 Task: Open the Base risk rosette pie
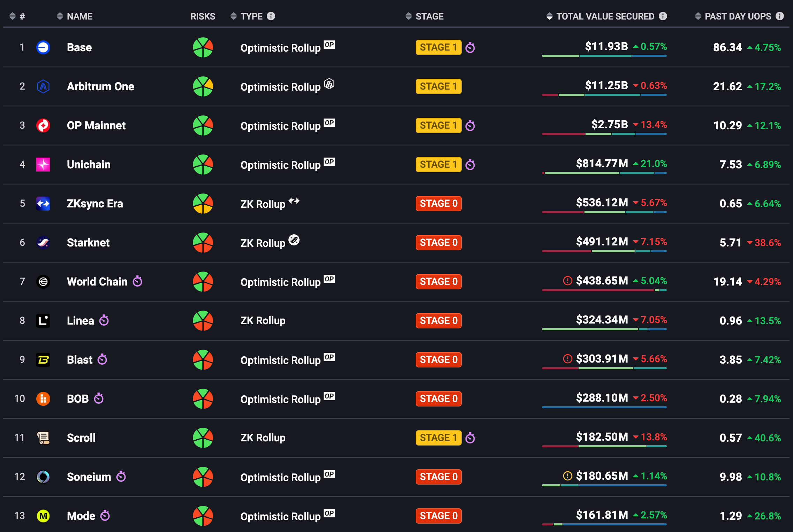203,47
